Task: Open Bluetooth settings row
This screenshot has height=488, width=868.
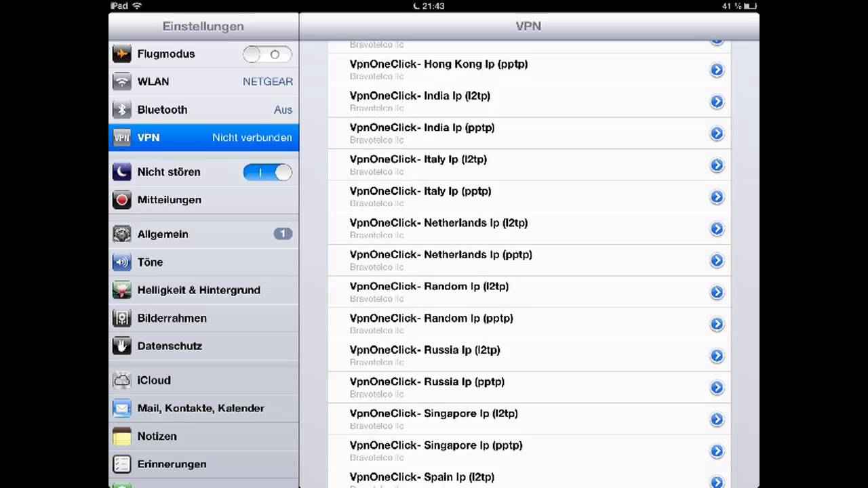Action: pos(203,110)
